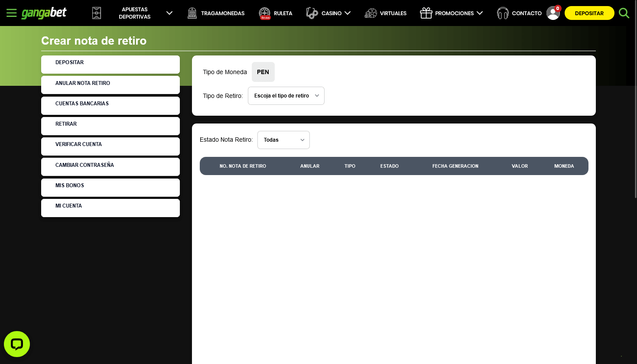Expand the Apuestas Deportivas chevron

click(x=169, y=13)
